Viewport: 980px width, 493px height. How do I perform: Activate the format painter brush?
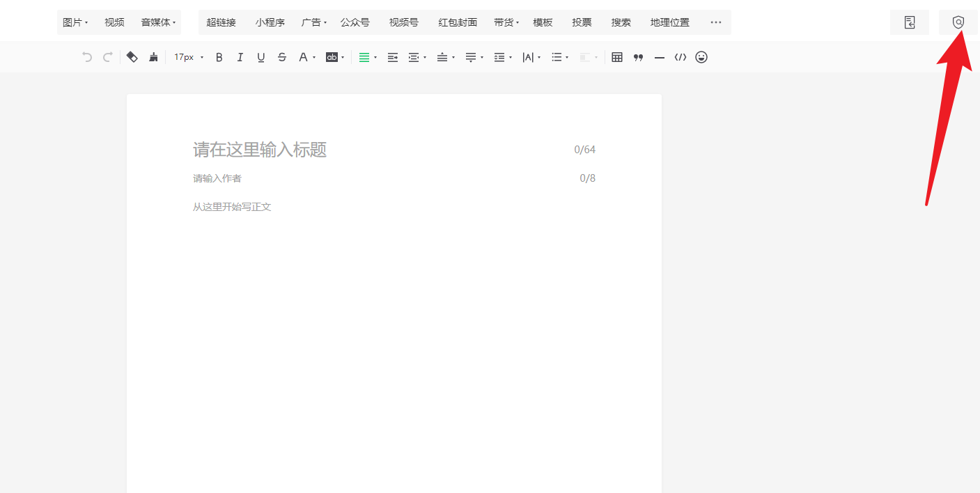[153, 57]
